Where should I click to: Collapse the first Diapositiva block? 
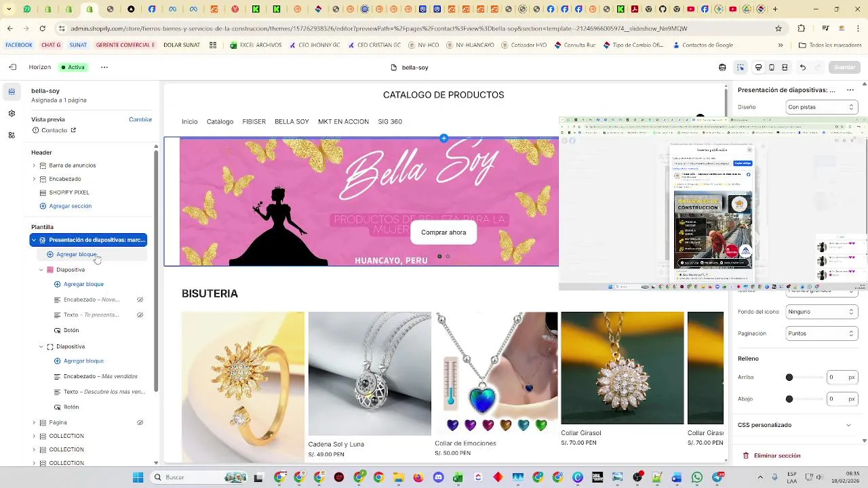(x=41, y=270)
